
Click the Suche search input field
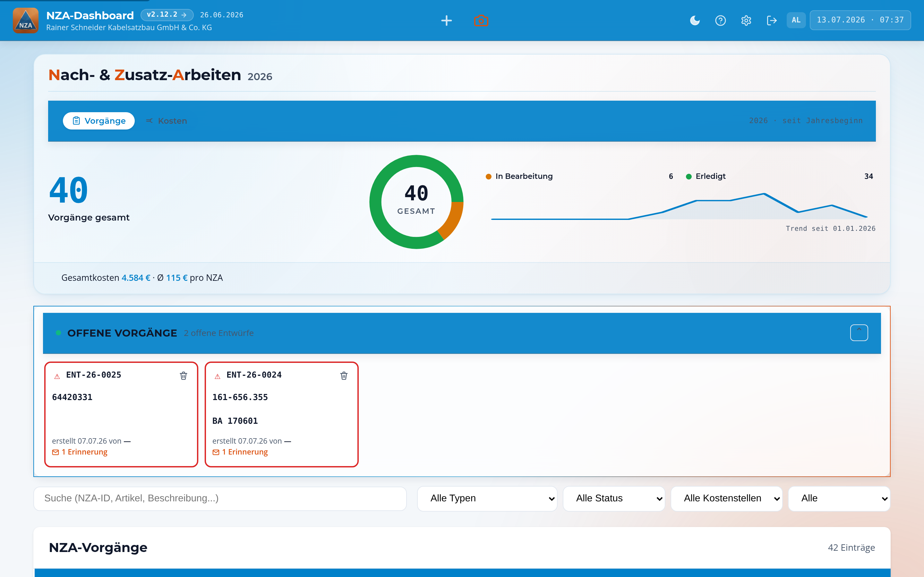pyautogui.click(x=220, y=498)
